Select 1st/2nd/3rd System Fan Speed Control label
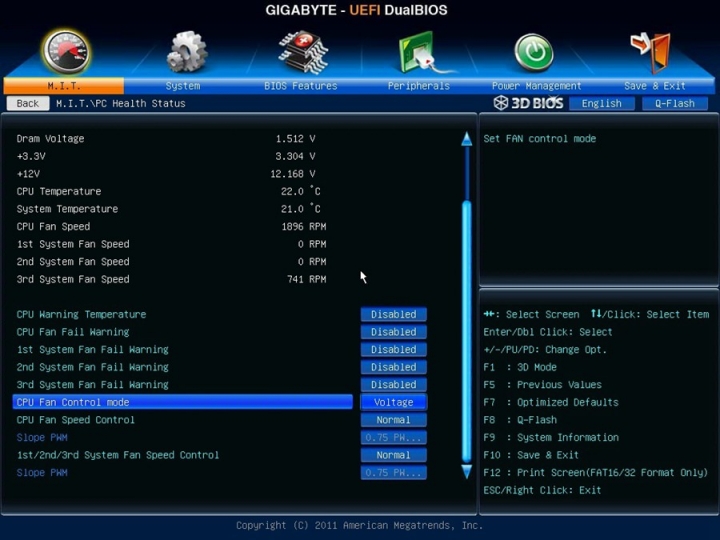 [118, 455]
